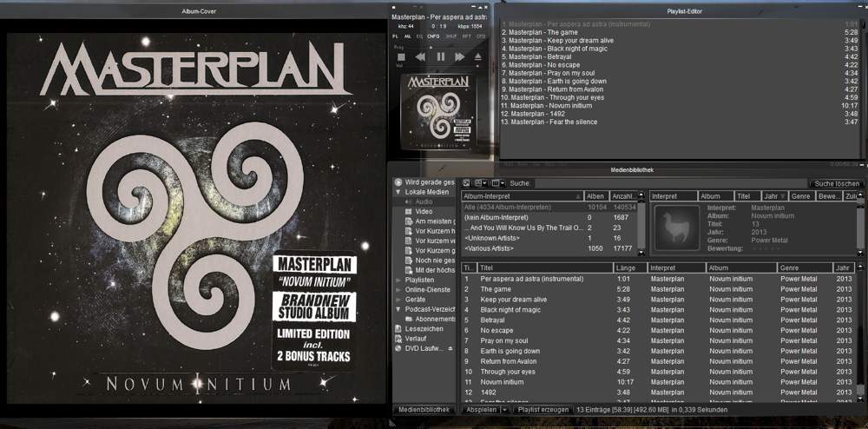Click the Previous track rewind icon
868x429 pixels.
pos(420,56)
